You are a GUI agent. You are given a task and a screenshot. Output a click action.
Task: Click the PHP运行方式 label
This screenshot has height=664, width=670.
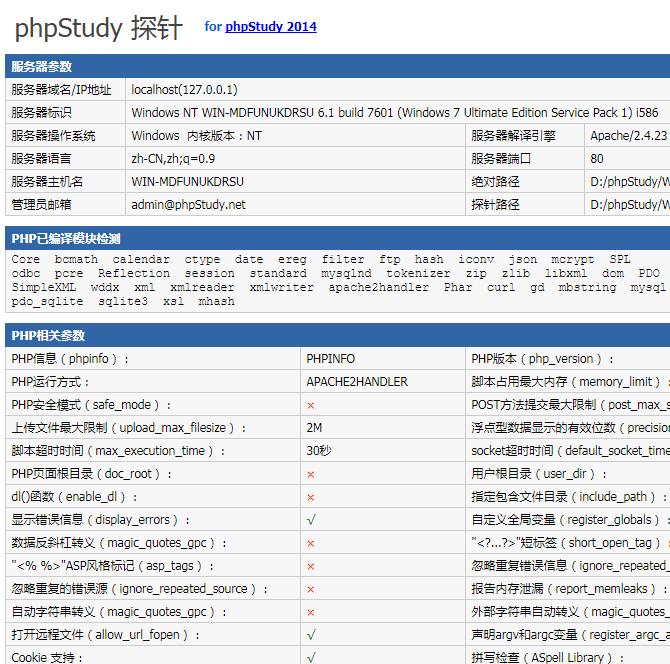[50, 382]
